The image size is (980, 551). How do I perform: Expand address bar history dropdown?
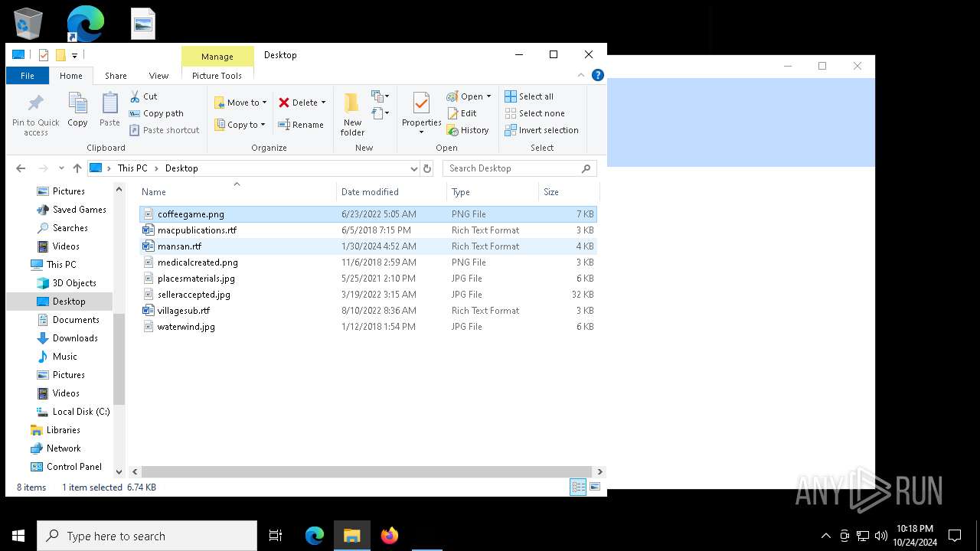tap(414, 168)
